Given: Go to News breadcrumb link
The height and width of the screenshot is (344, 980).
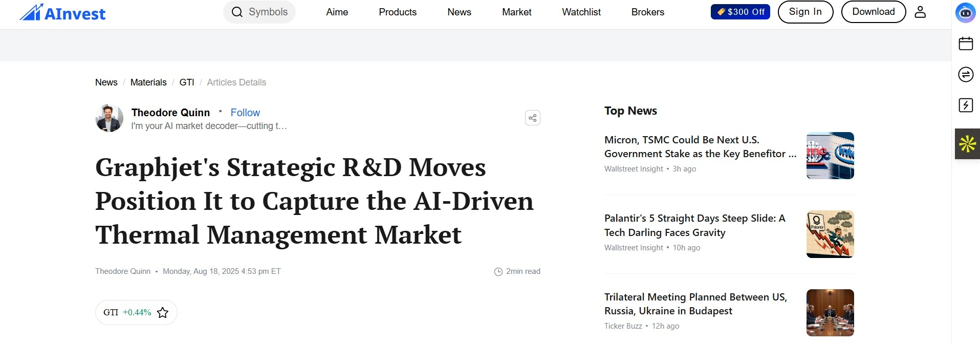Looking at the screenshot, I should (x=106, y=82).
